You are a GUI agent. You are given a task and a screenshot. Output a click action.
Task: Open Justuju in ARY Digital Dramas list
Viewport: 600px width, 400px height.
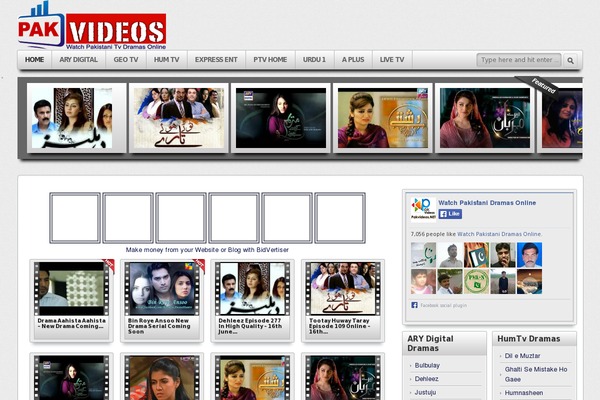[425, 392]
